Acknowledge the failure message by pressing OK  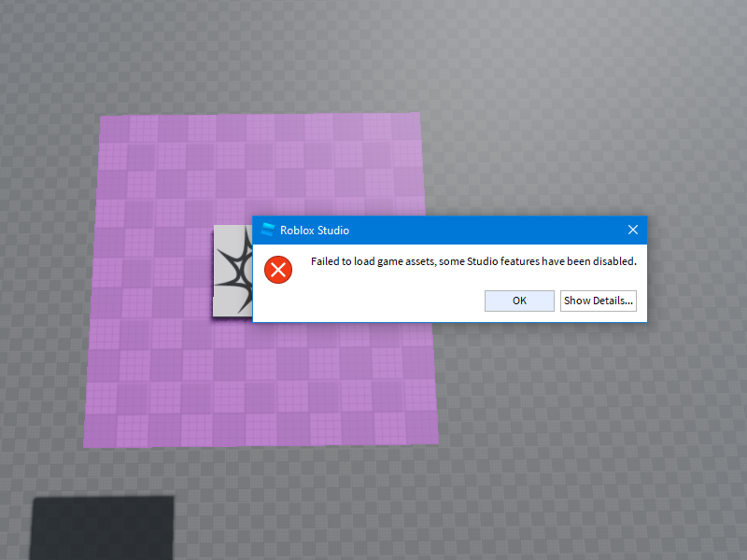tap(519, 301)
